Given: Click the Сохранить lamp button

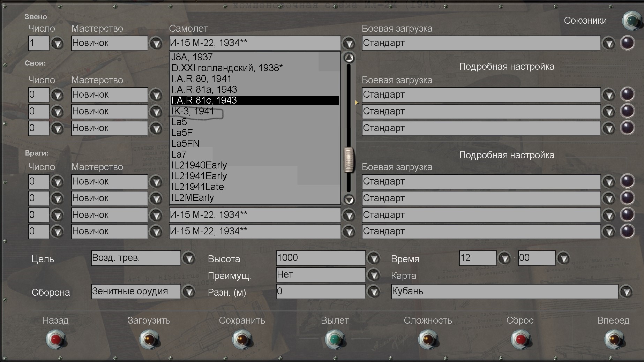Looking at the screenshot, I should pyautogui.click(x=242, y=339).
